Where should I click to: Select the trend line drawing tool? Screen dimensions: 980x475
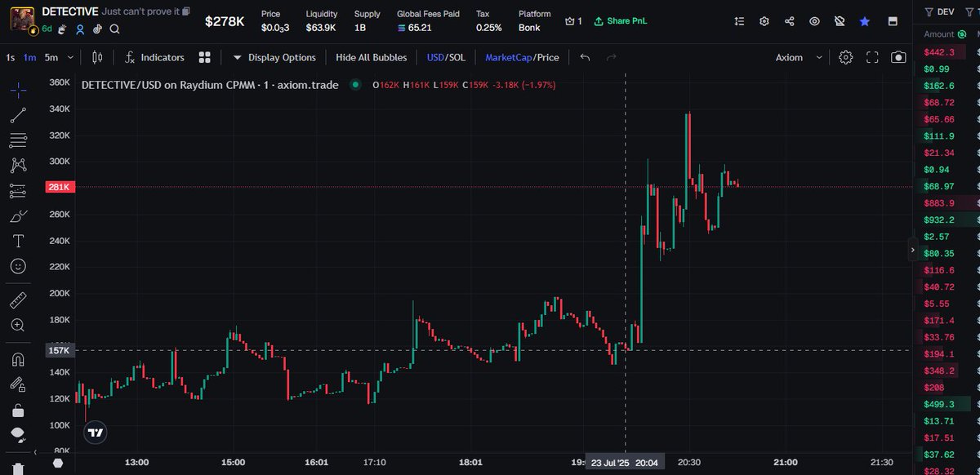pos(18,115)
